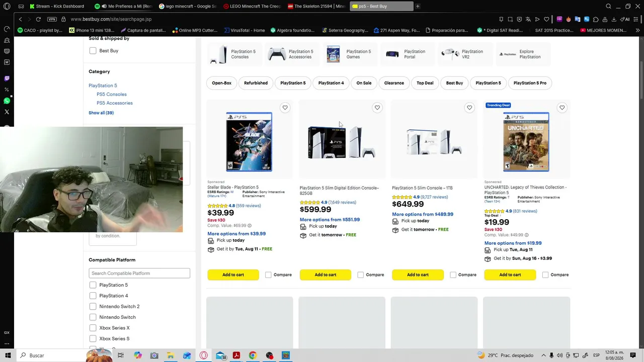The width and height of the screenshot is (644, 362).
Task: Tick Compare for PS5 Slim Console 1TB
Action: (453, 275)
